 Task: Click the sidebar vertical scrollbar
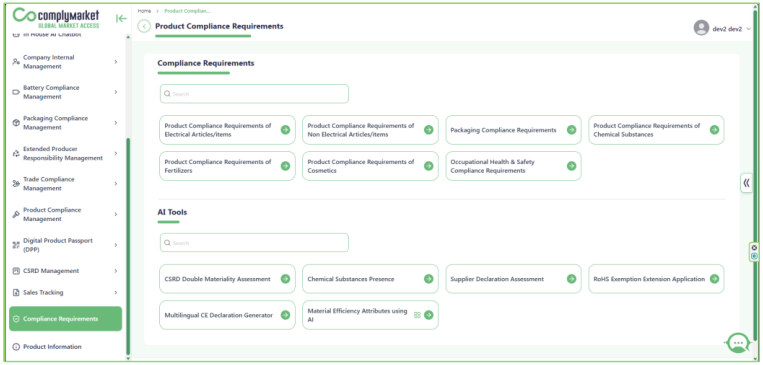(128, 246)
